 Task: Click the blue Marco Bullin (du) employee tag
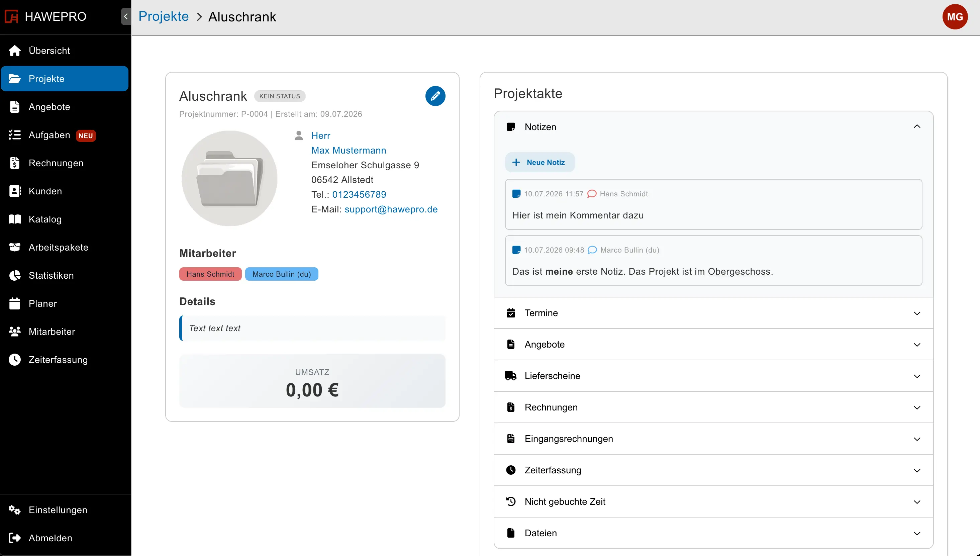coord(282,274)
